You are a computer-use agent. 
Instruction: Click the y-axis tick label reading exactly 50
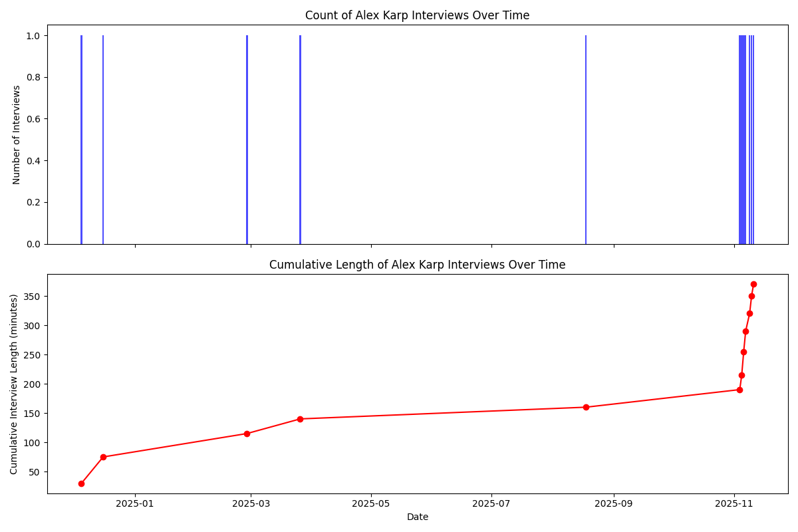tap(35, 471)
